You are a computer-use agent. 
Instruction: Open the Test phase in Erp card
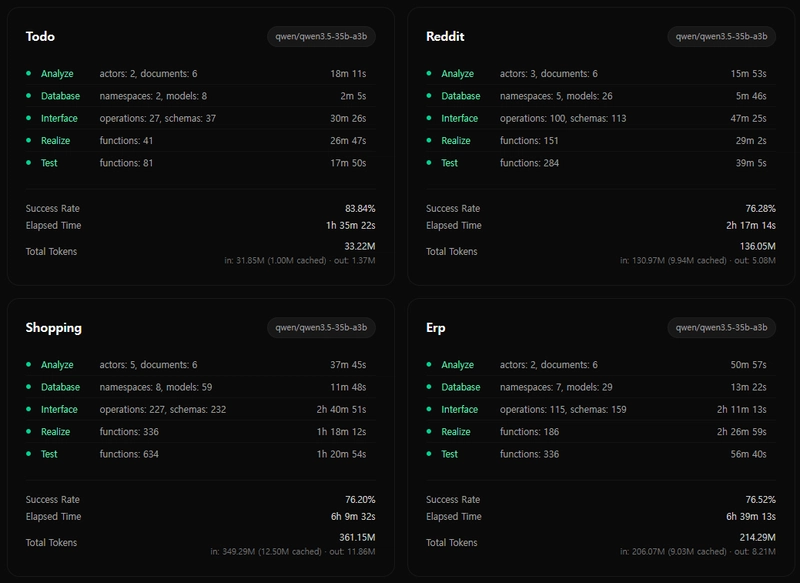tap(450, 454)
